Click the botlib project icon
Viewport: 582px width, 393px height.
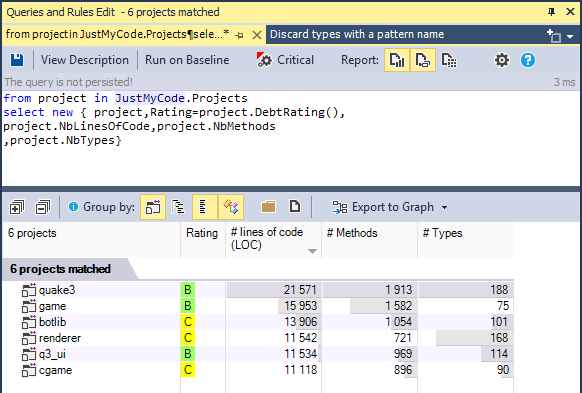[x=29, y=322]
